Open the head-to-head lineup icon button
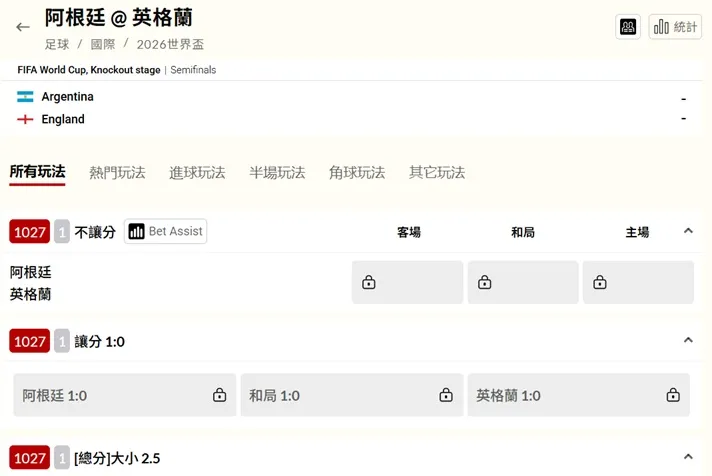 pos(628,27)
